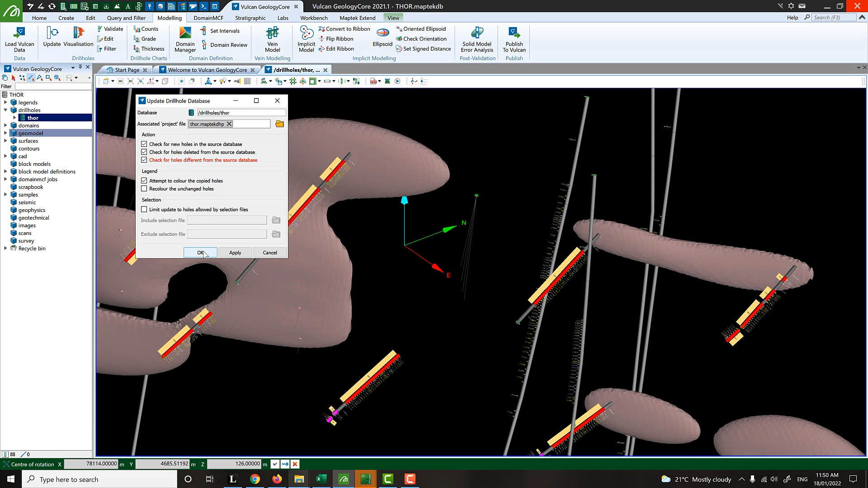The width and height of the screenshot is (868, 488).
Task: Open the Domain Manager
Action: (x=185, y=39)
